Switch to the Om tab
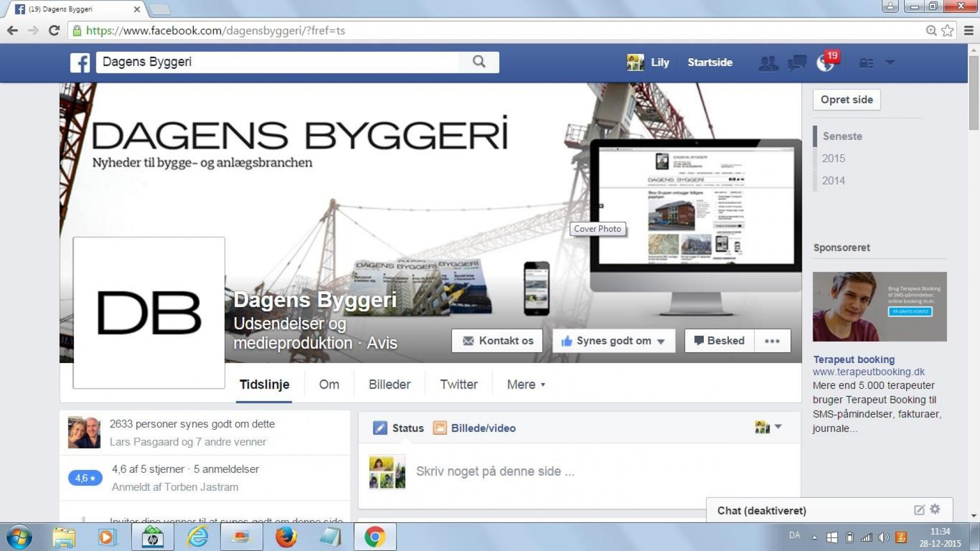Image resolution: width=980 pixels, height=551 pixels. (x=329, y=385)
